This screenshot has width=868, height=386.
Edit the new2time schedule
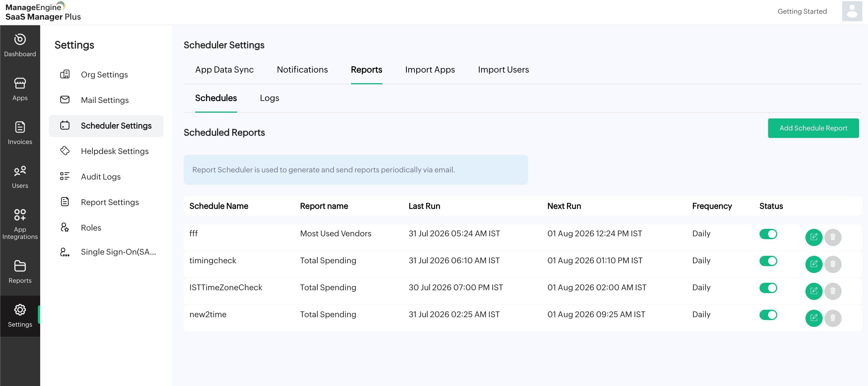(x=814, y=318)
